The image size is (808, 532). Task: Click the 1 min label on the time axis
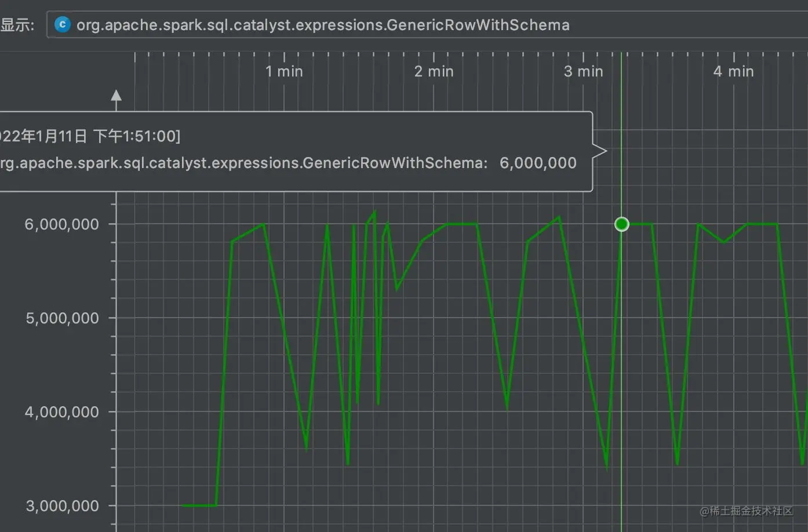point(284,71)
